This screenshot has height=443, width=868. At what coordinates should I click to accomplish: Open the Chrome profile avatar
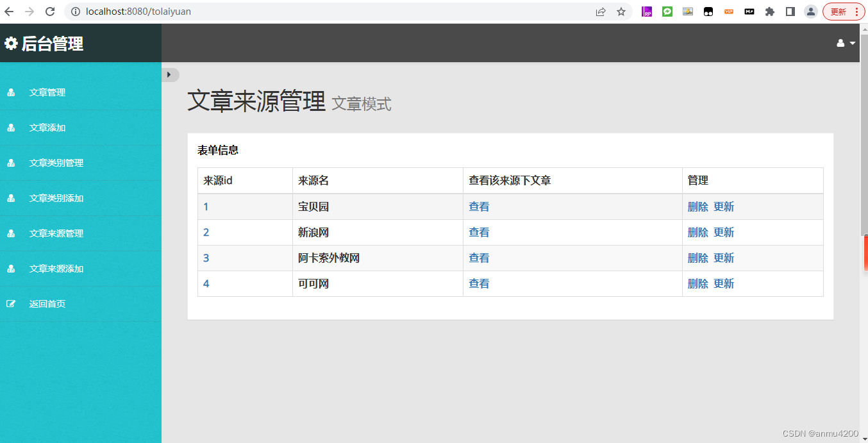tap(811, 12)
